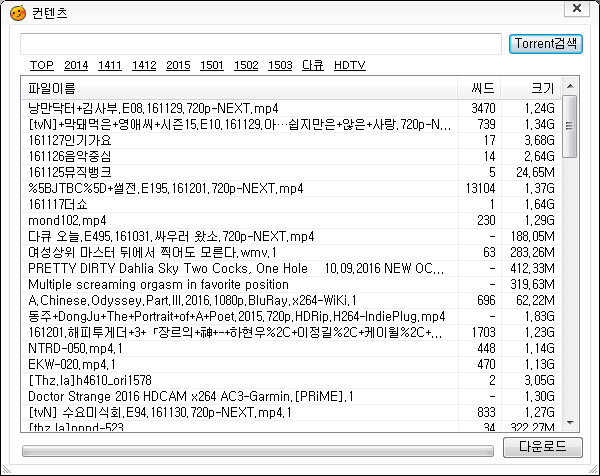This screenshot has width=600, height=476.
Task: Click size value 24.65M
Action: coord(535,173)
